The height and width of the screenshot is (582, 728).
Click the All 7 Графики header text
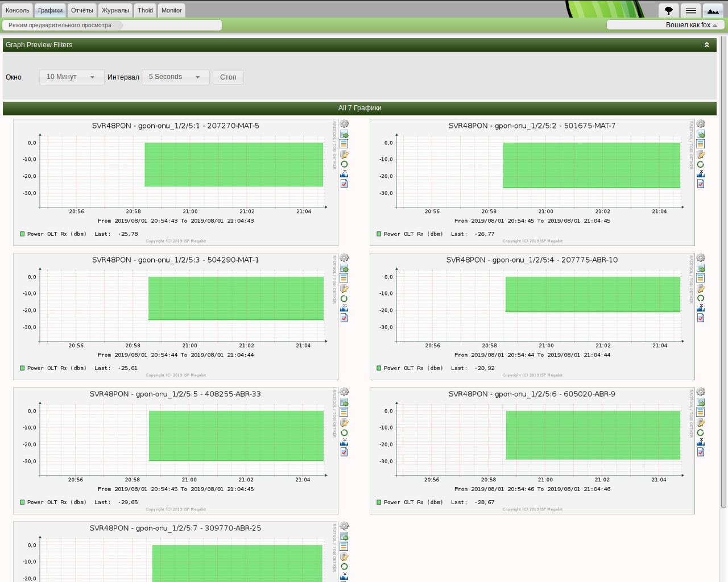[x=359, y=108]
